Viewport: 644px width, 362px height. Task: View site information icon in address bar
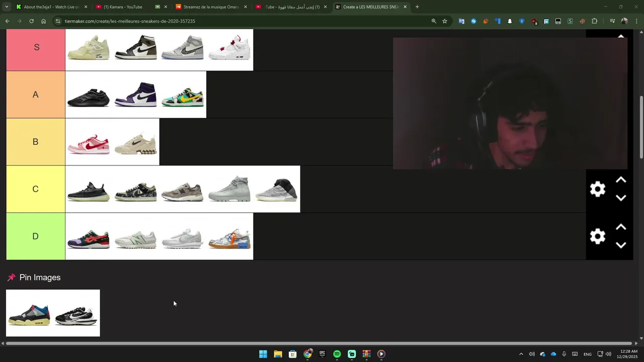click(58, 21)
